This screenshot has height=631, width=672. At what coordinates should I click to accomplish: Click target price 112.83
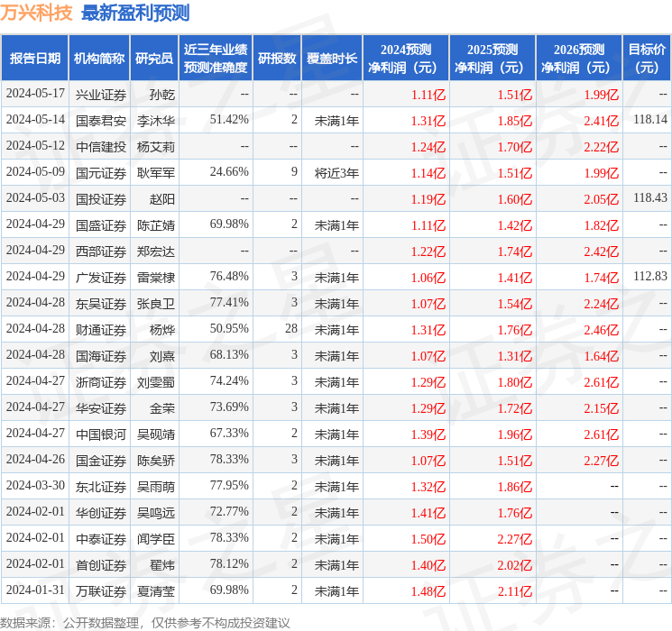point(650,277)
